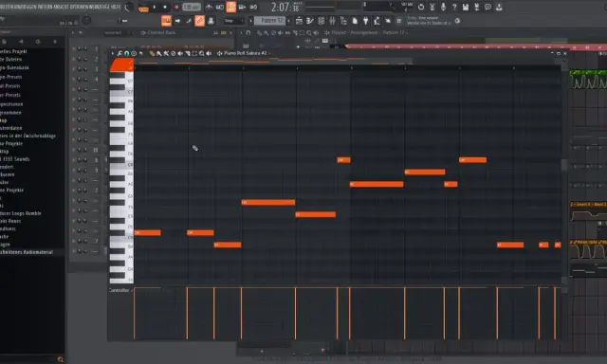607x364 pixels.
Task: Disable the highlighted countdown before recording
Action: click(x=230, y=7)
